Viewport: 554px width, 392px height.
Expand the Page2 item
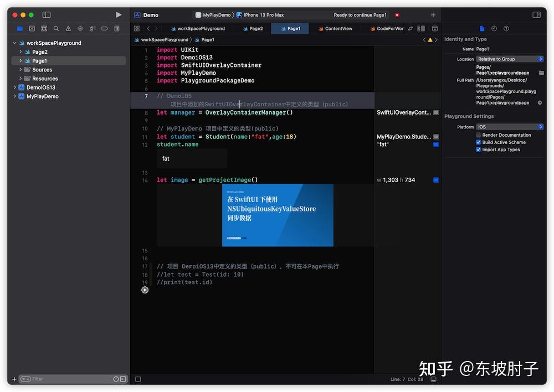pos(20,51)
